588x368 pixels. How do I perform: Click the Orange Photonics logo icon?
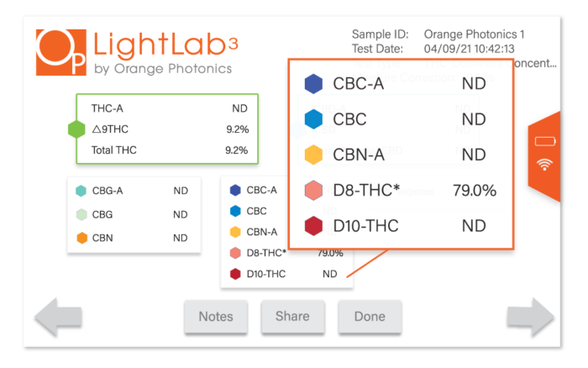(61, 53)
